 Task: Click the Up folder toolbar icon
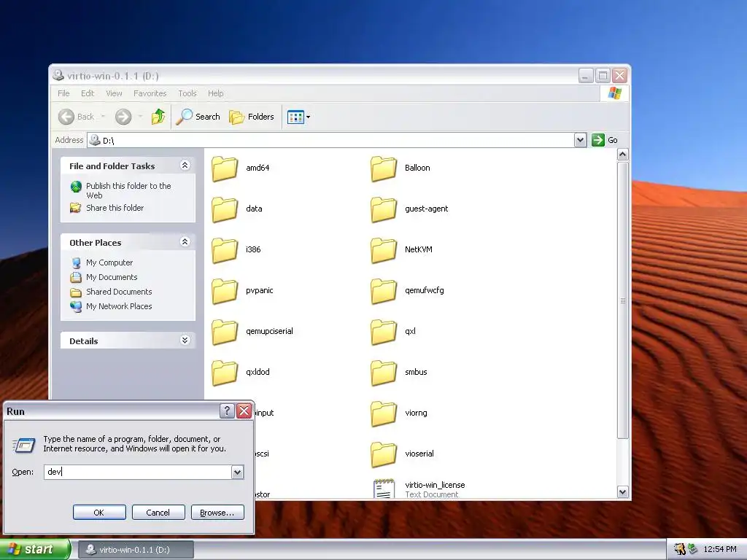click(x=158, y=116)
